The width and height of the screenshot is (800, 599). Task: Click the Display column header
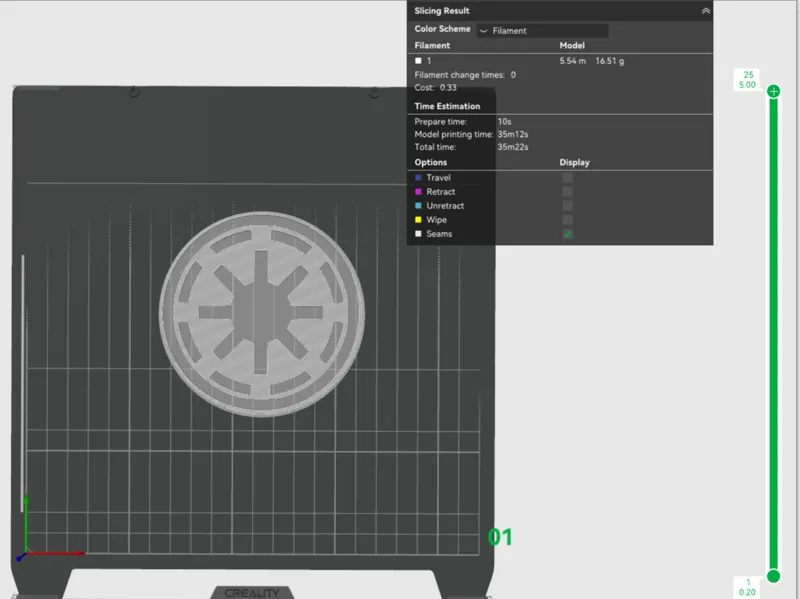click(574, 162)
